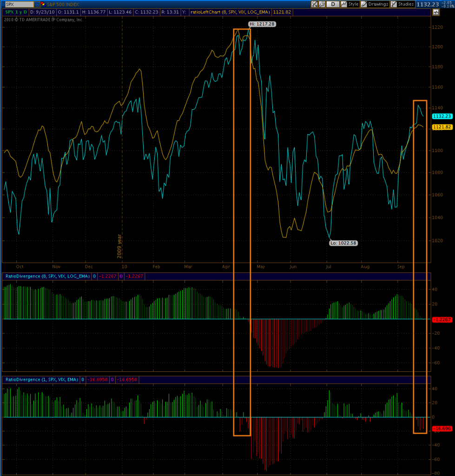Open the Style menu
Viewport: 455px width, 476px height.
tap(353, 4)
